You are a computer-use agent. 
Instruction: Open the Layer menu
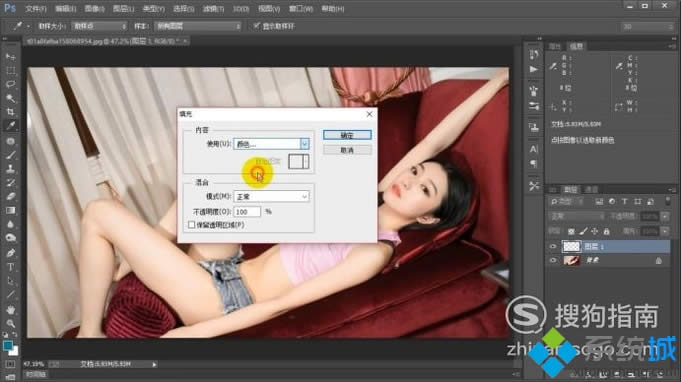coord(123,9)
